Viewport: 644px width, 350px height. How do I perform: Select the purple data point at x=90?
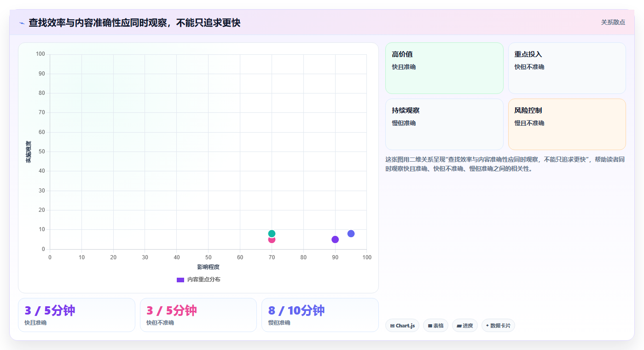(335, 239)
